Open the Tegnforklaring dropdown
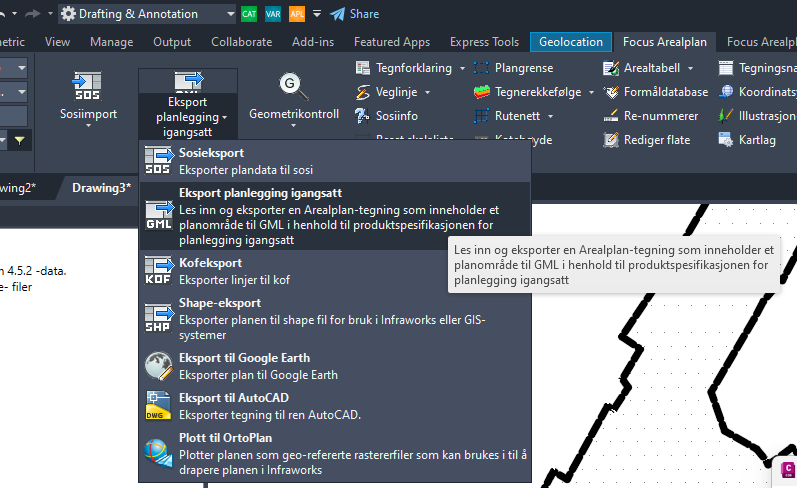This screenshot has width=797, height=488. pyautogui.click(x=461, y=69)
